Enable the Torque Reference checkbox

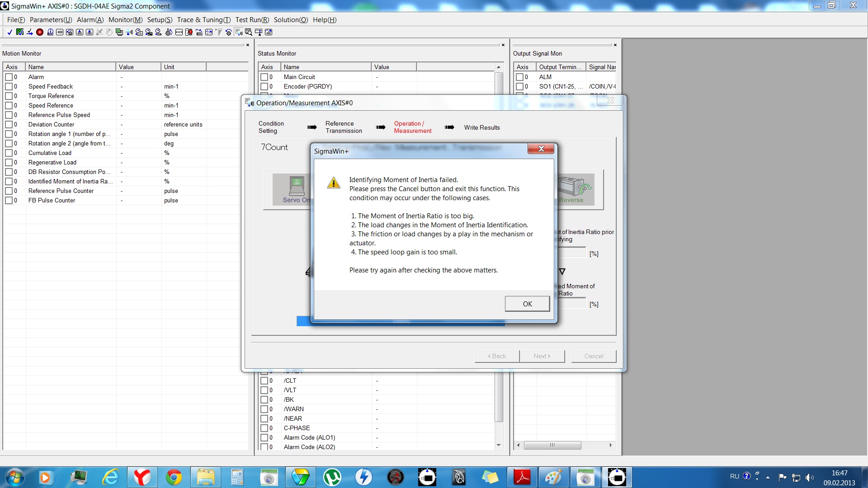tap(9, 96)
